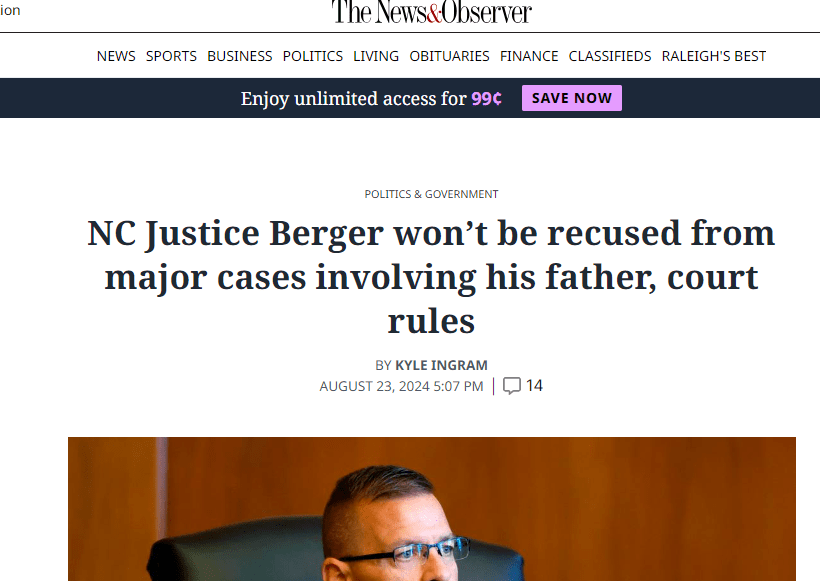Open the News section
The height and width of the screenshot is (581, 820).
coord(116,56)
